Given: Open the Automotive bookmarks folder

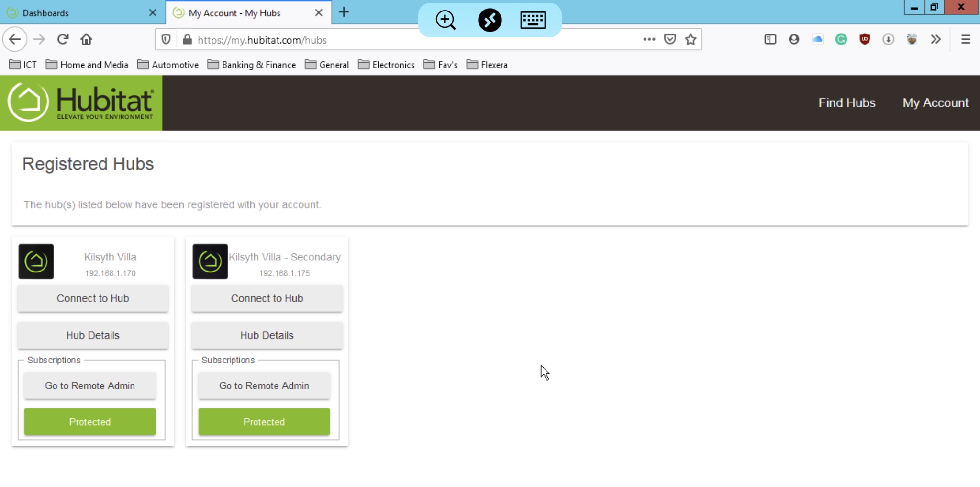Looking at the screenshot, I should coord(168,65).
